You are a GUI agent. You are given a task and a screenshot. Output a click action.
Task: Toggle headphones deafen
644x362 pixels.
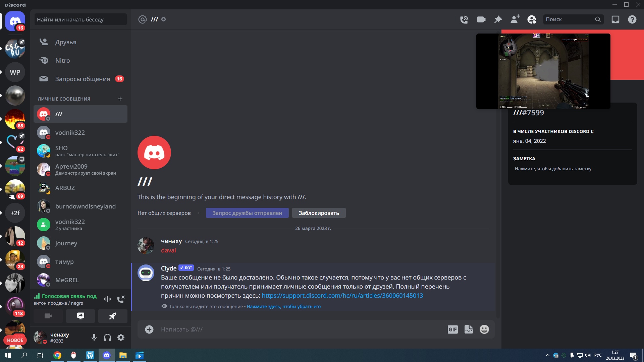pyautogui.click(x=107, y=338)
